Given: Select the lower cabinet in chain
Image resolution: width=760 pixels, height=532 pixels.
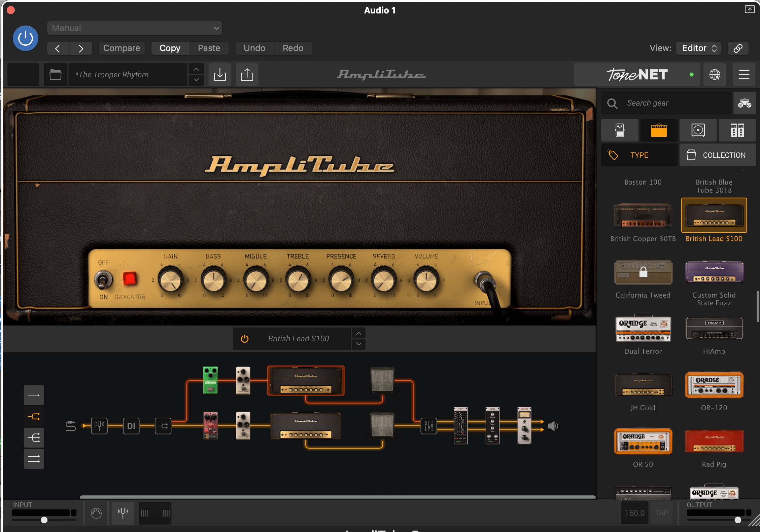Looking at the screenshot, I should tap(382, 425).
